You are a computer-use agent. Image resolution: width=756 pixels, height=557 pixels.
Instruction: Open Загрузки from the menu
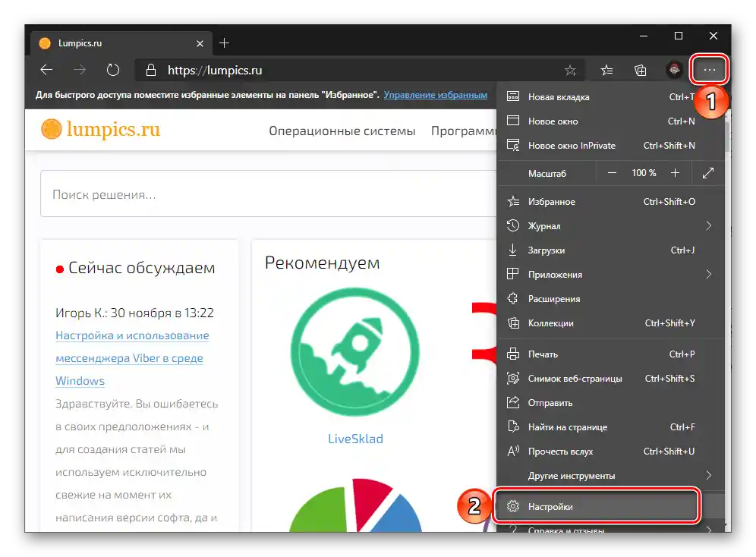click(610, 250)
